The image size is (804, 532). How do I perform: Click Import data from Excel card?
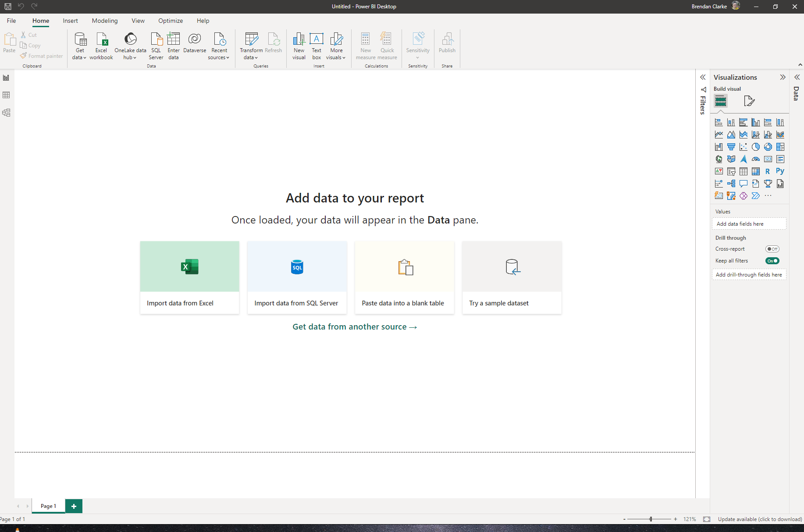click(x=190, y=277)
